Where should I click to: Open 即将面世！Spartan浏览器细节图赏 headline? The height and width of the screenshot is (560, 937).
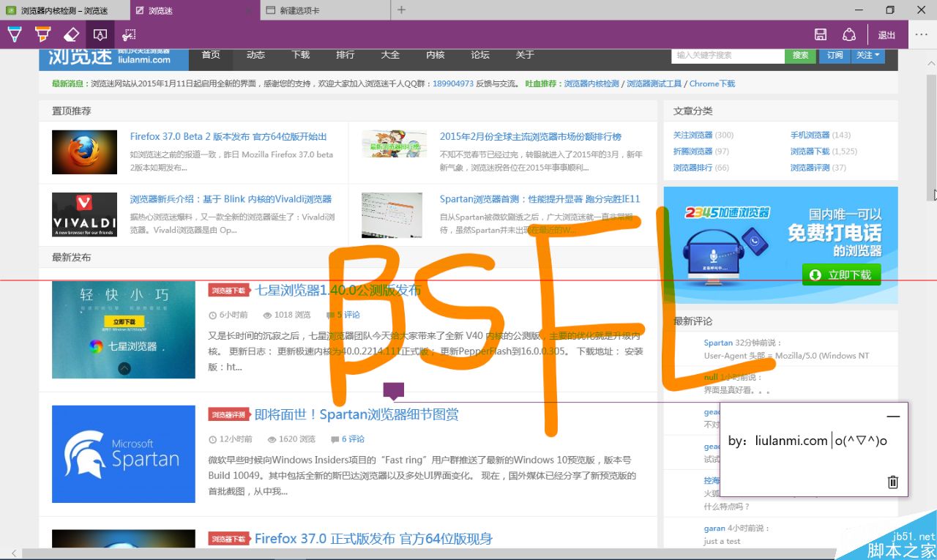(356, 415)
